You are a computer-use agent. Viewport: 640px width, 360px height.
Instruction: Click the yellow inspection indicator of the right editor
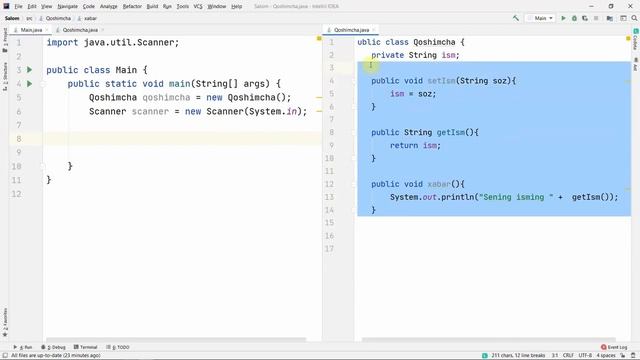(x=628, y=38)
